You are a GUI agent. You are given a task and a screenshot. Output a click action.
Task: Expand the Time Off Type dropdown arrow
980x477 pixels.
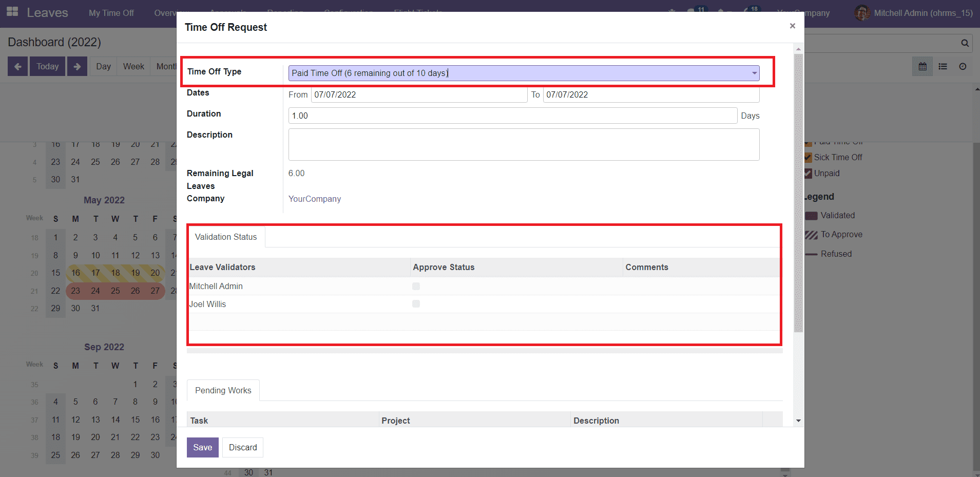pyautogui.click(x=754, y=73)
